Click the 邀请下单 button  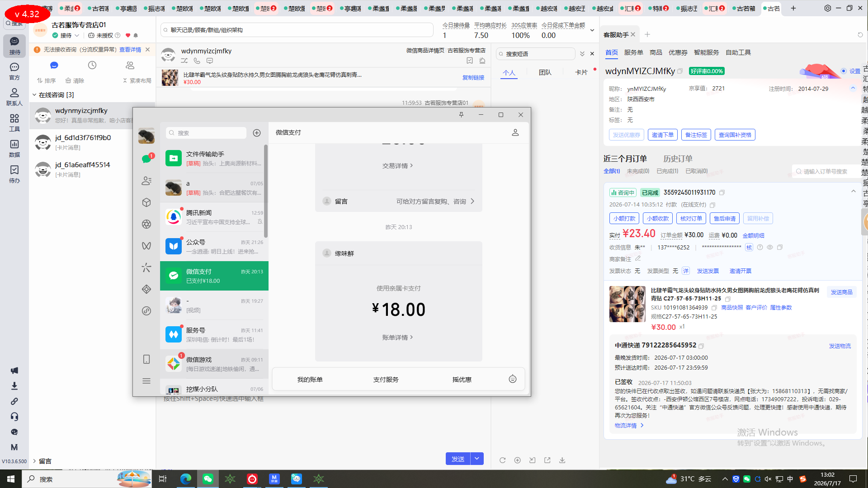point(663,135)
